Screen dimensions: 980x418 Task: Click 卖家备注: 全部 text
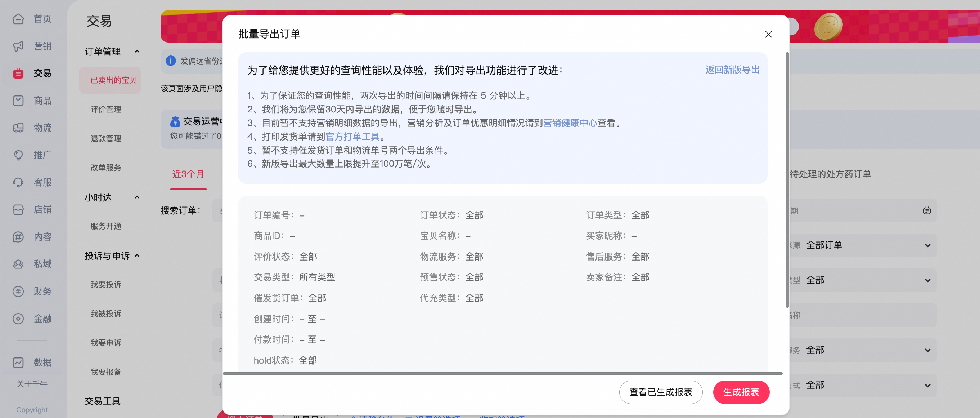pos(617,277)
